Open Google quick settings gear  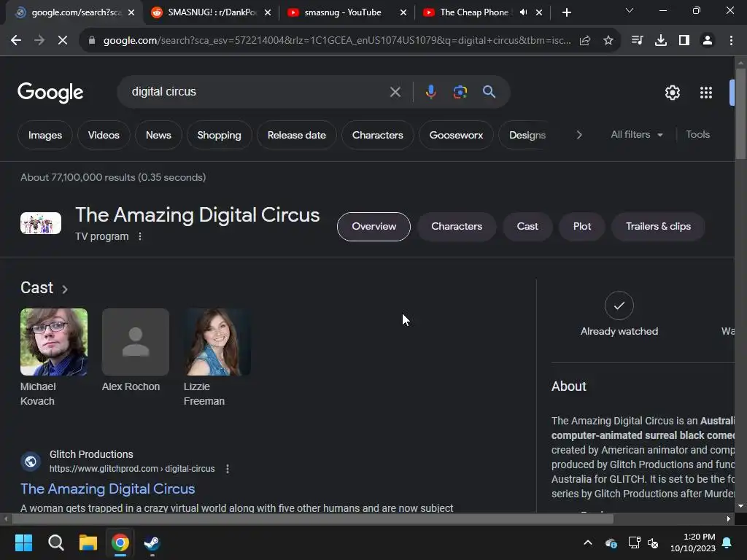pos(672,93)
